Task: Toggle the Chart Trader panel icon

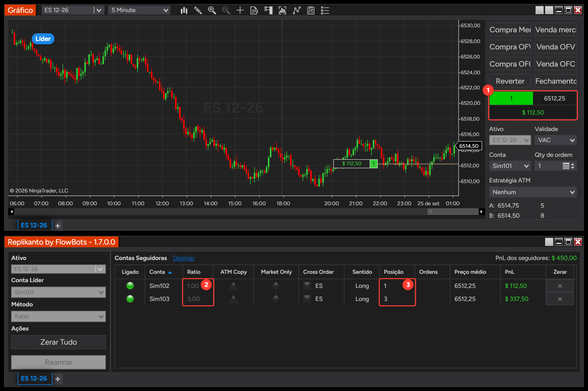Action: [268, 10]
